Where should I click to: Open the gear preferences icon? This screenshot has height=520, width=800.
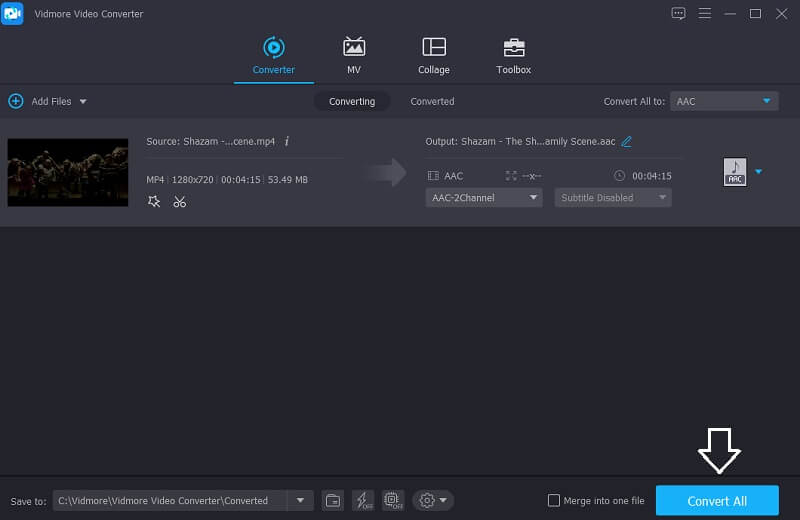pyautogui.click(x=427, y=501)
